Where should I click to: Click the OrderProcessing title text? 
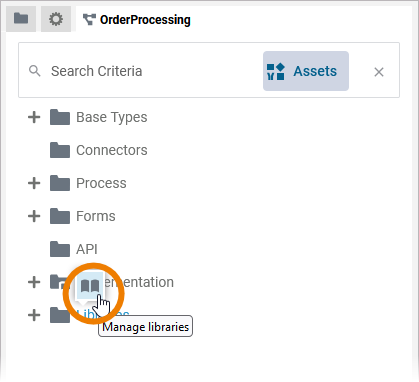pos(145,20)
